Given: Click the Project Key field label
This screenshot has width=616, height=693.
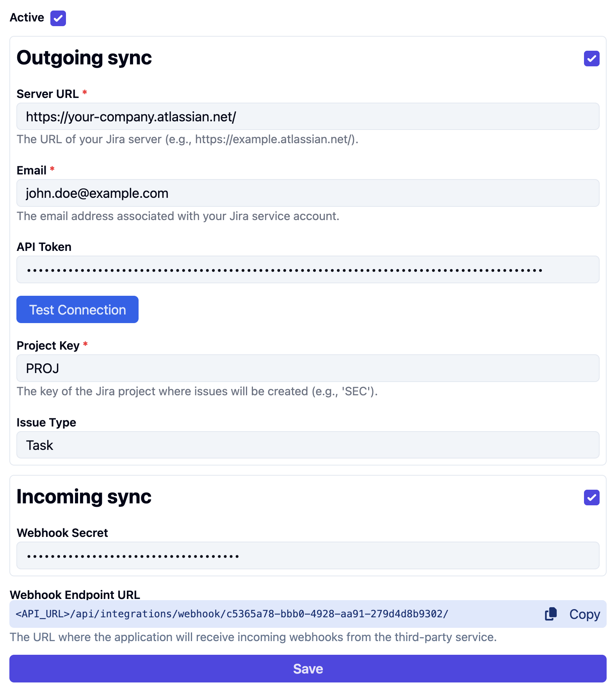Looking at the screenshot, I should pyautogui.click(x=48, y=346).
